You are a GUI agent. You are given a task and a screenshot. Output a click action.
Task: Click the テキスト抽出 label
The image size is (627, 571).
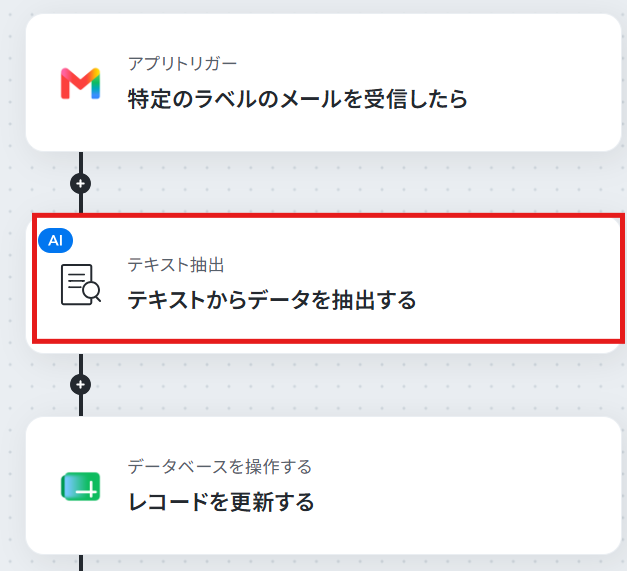point(176,265)
